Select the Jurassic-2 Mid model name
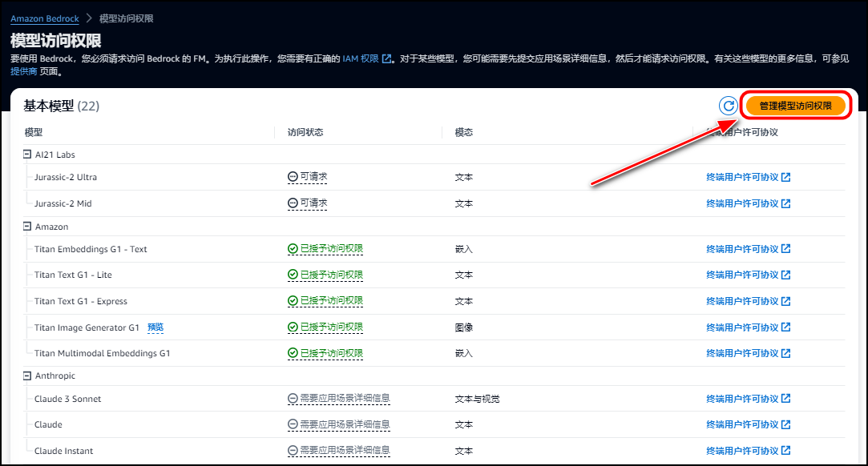This screenshot has width=868, height=466. tap(63, 203)
